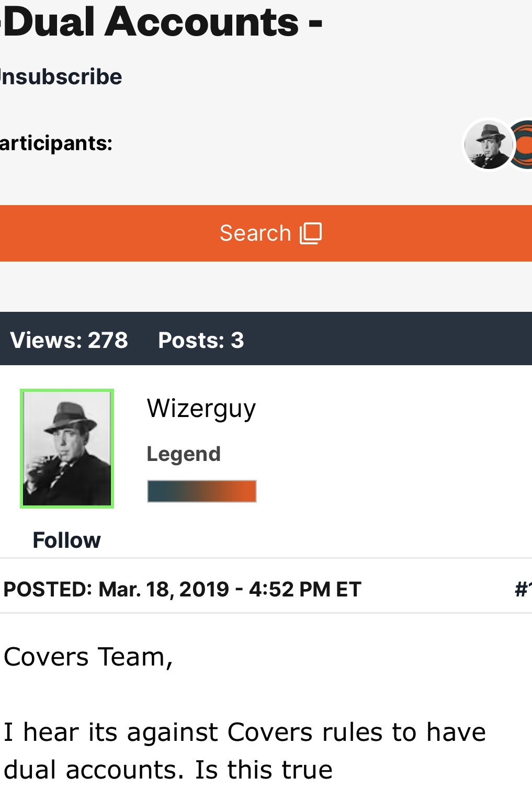Click the POSTED: label
The image size is (532, 789).
(48, 589)
